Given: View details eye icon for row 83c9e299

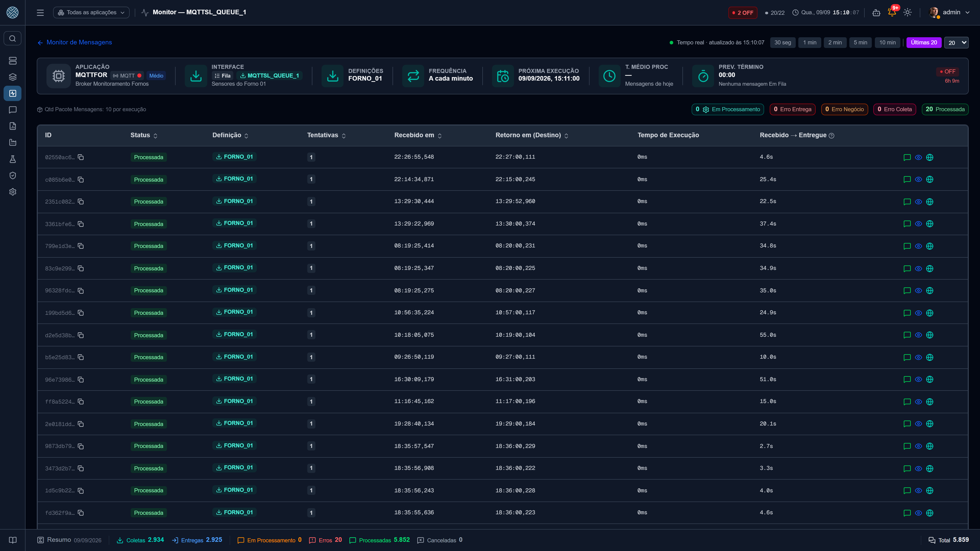Looking at the screenshot, I should click(918, 268).
